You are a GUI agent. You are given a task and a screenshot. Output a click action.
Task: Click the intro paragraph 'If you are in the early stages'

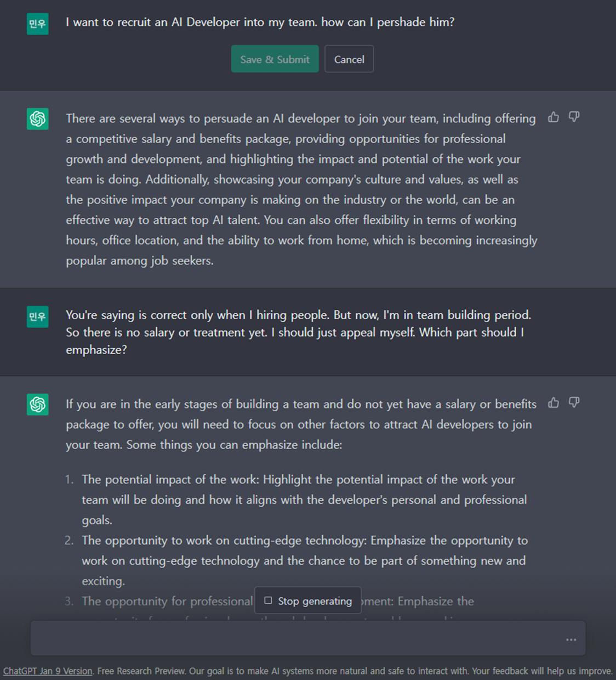click(301, 424)
